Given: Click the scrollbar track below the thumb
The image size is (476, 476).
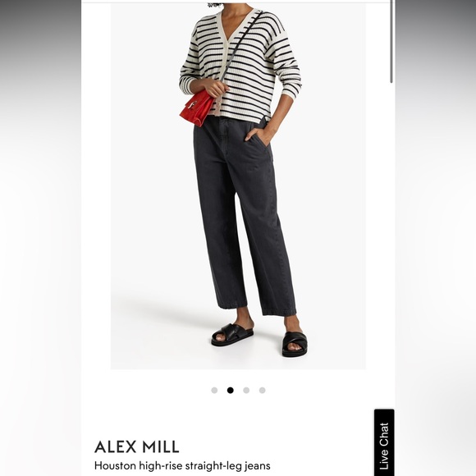Looking at the screenshot, I should 391,243.
